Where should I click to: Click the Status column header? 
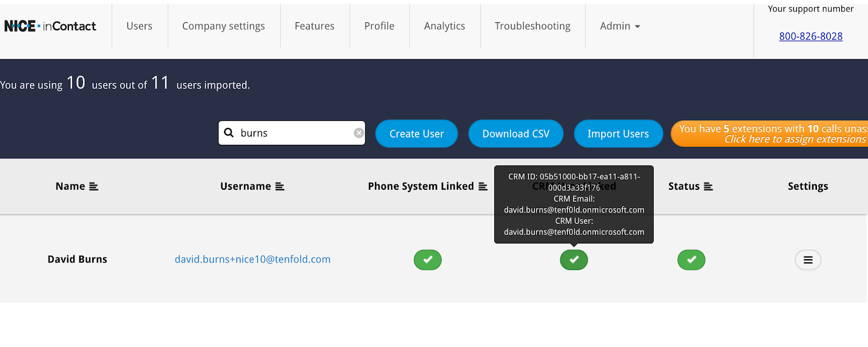[684, 187]
